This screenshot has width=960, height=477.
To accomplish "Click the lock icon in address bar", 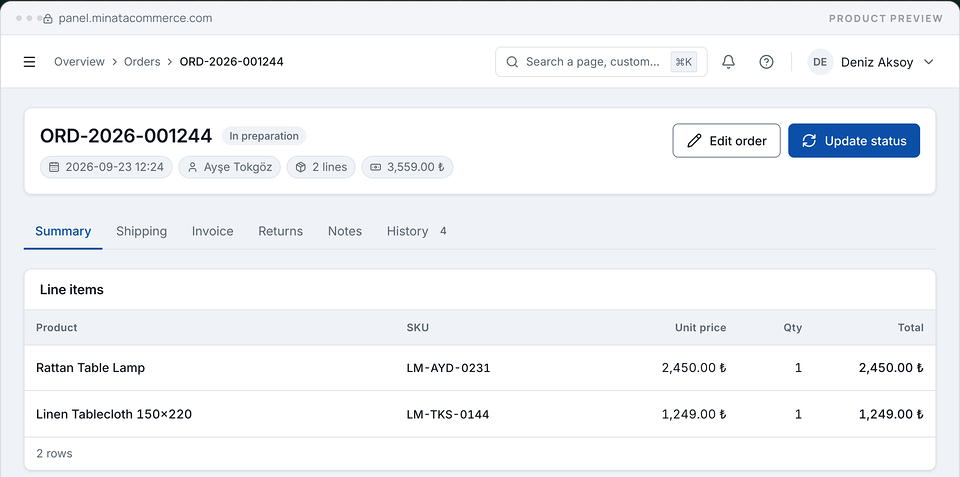I will tap(48, 18).
